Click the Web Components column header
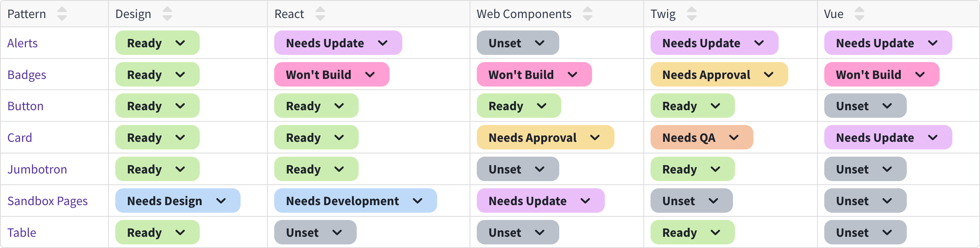Image resolution: width=980 pixels, height=248 pixels. 524,13
